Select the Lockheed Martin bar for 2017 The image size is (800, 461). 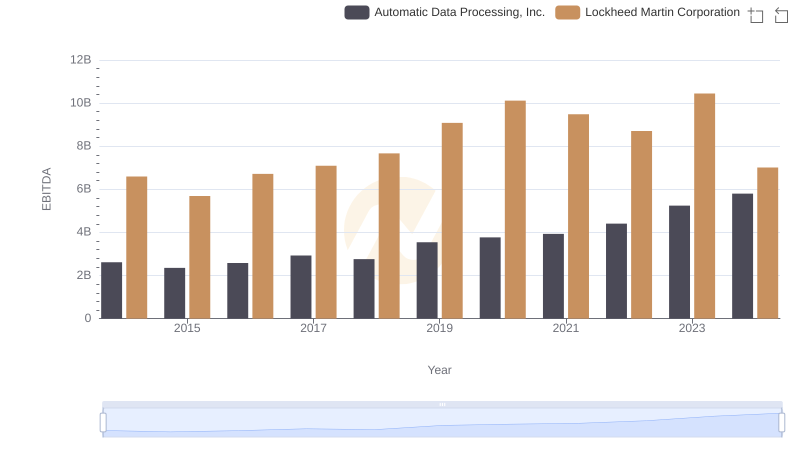(x=326, y=242)
